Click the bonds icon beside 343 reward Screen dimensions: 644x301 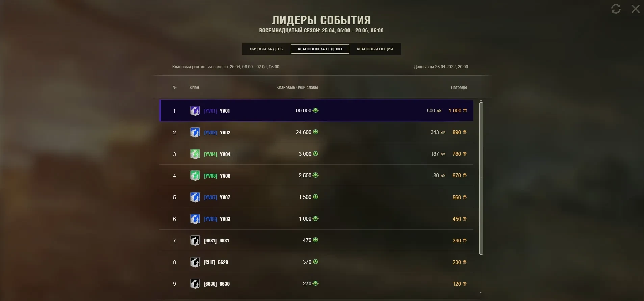click(x=443, y=132)
